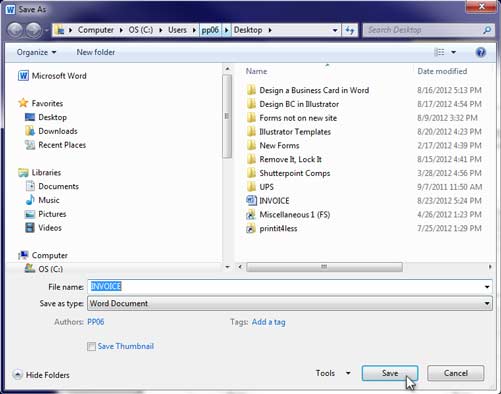This screenshot has height=394, width=501.
Task: Click the file list horizontal scrollbar thumb
Action: pos(324,267)
